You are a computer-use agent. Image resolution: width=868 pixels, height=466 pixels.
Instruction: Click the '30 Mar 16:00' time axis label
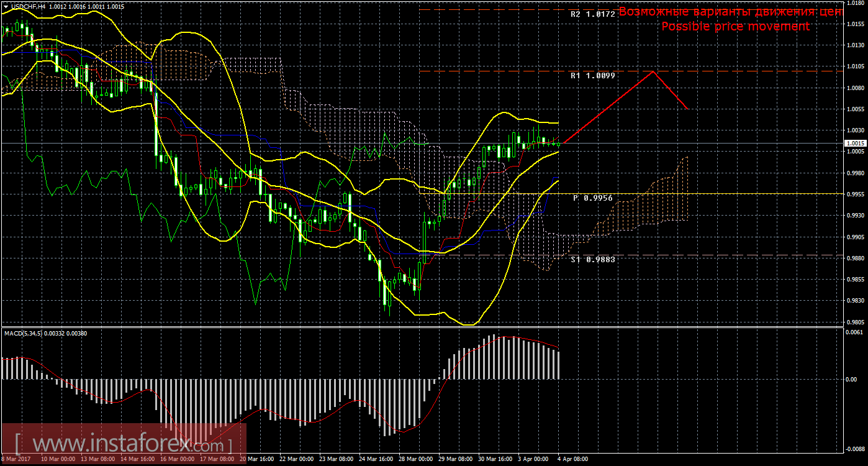tap(495, 459)
